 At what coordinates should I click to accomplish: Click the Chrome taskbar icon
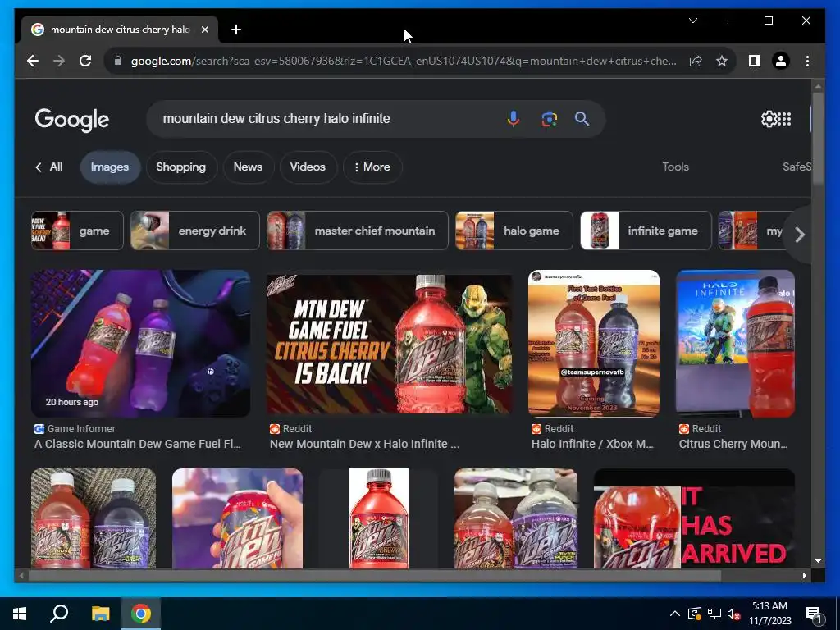141,614
